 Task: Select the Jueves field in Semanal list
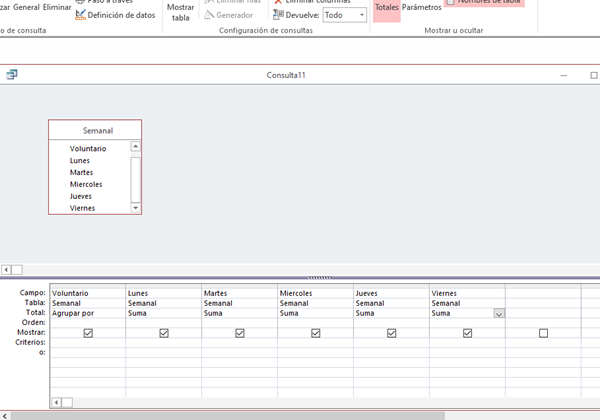81,196
